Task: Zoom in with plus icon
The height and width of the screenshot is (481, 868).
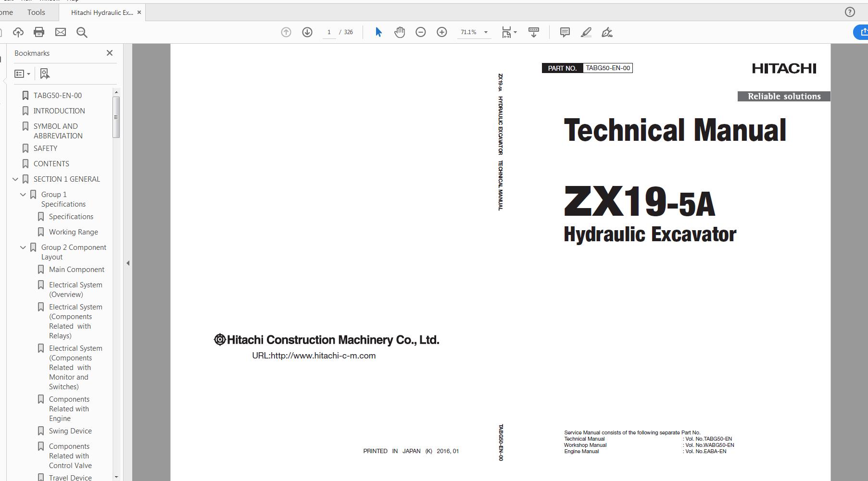Action: point(442,32)
